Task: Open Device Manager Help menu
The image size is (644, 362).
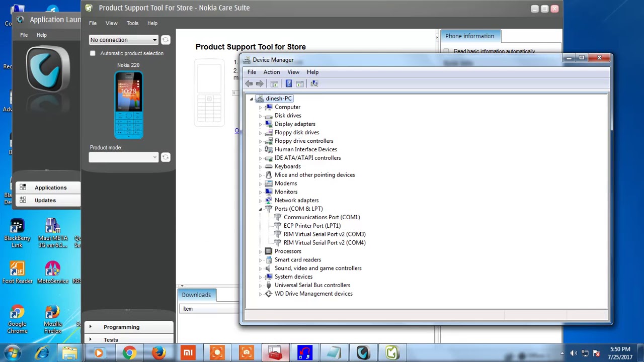Action: click(312, 72)
